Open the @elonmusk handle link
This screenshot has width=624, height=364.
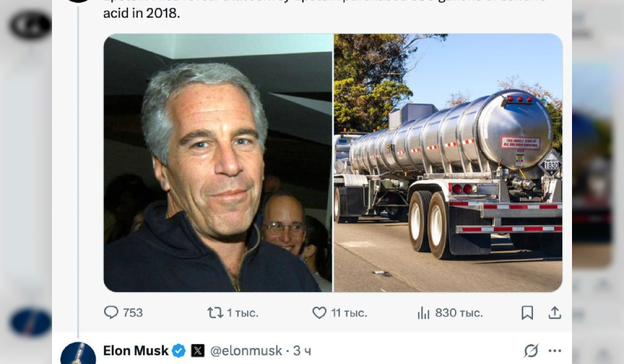pos(246,351)
